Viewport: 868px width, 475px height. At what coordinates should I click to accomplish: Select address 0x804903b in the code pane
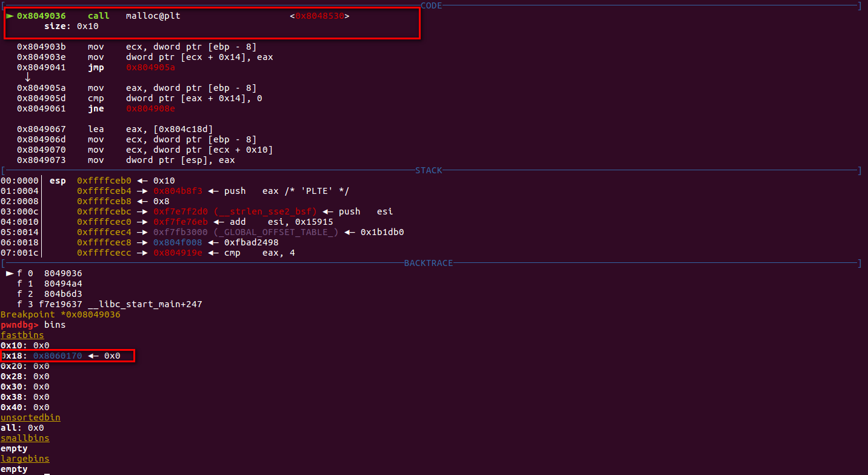[x=41, y=47]
